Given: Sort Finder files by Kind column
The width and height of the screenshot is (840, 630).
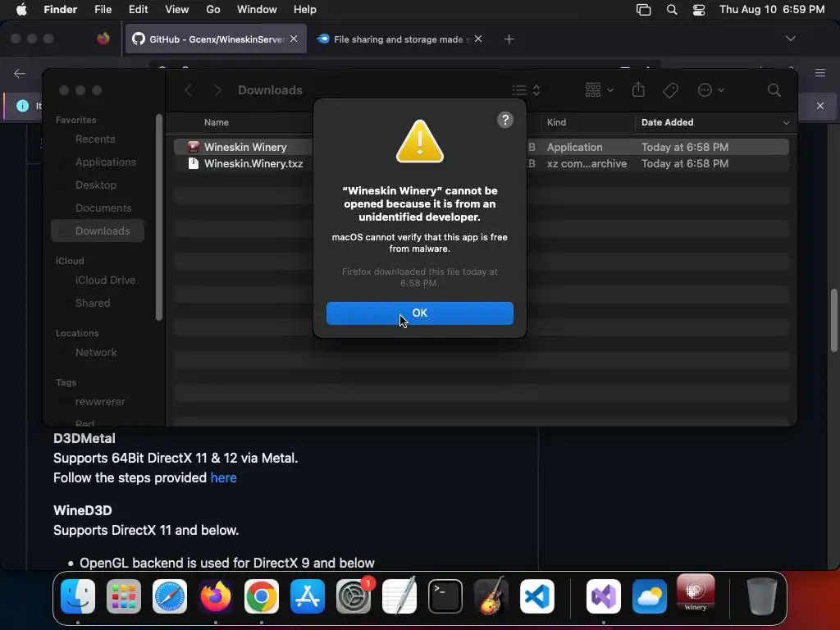Looking at the screenshot, I should pyautogui.click(x=556, y=122).
